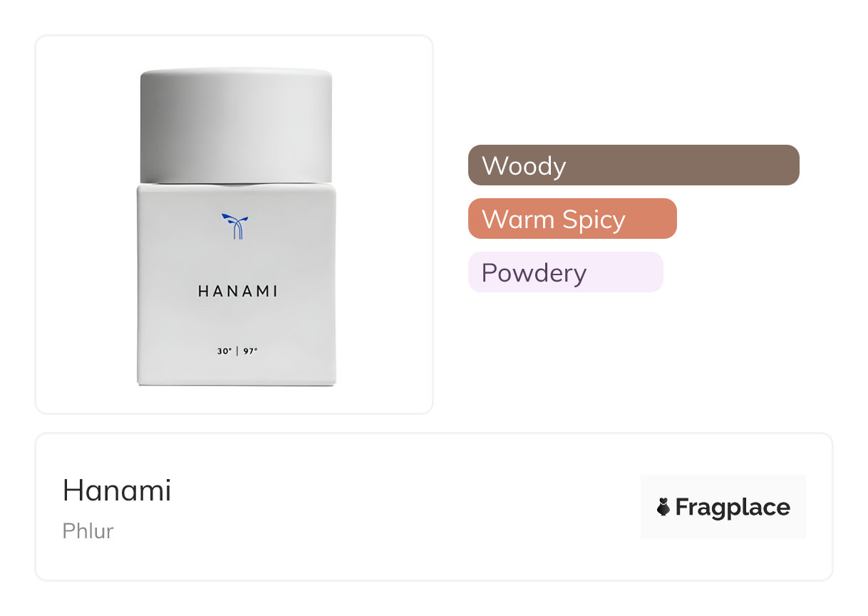Screen dimensions: 868x616
Task: Click the HANAMI label on the bottle
Action: point(237,292)
